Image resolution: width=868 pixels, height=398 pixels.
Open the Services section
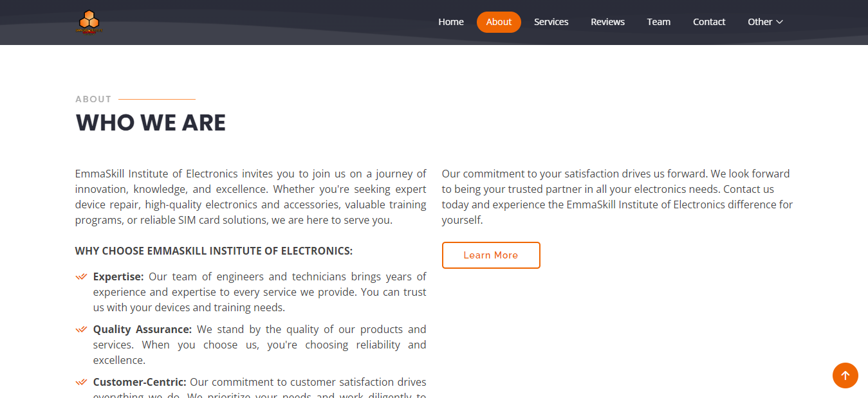tap(551, 22)
